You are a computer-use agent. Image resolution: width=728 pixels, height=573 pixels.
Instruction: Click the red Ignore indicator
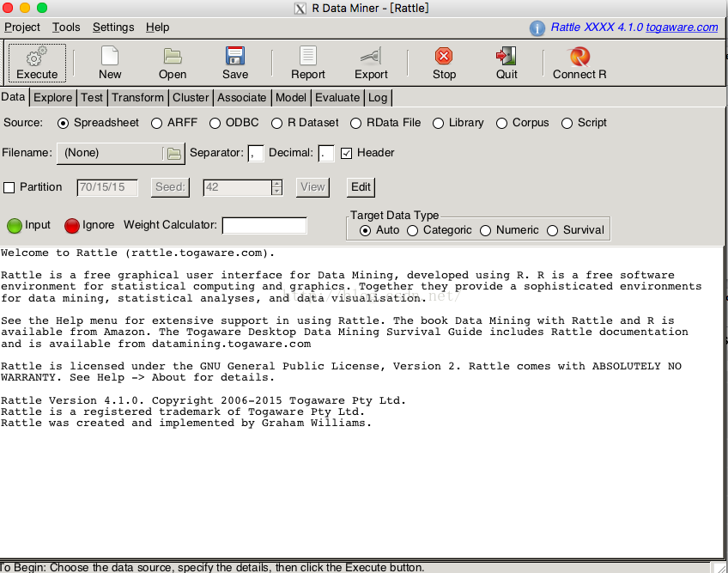click(x=72, y=226)
